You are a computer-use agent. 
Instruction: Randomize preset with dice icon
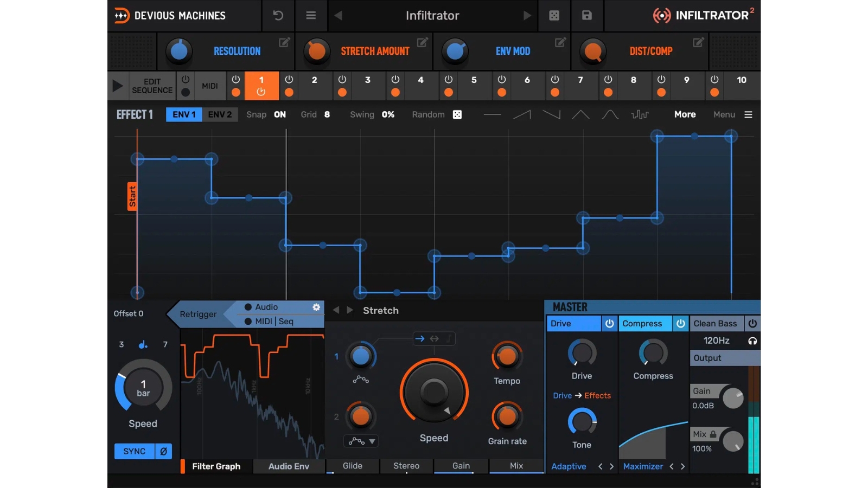554,16
